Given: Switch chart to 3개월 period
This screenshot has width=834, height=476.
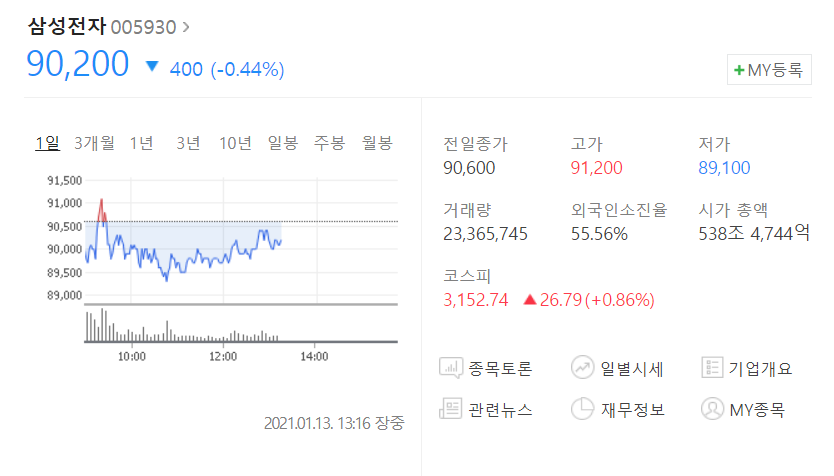Looking at the screenshot, I should click(x=94, y=143).
